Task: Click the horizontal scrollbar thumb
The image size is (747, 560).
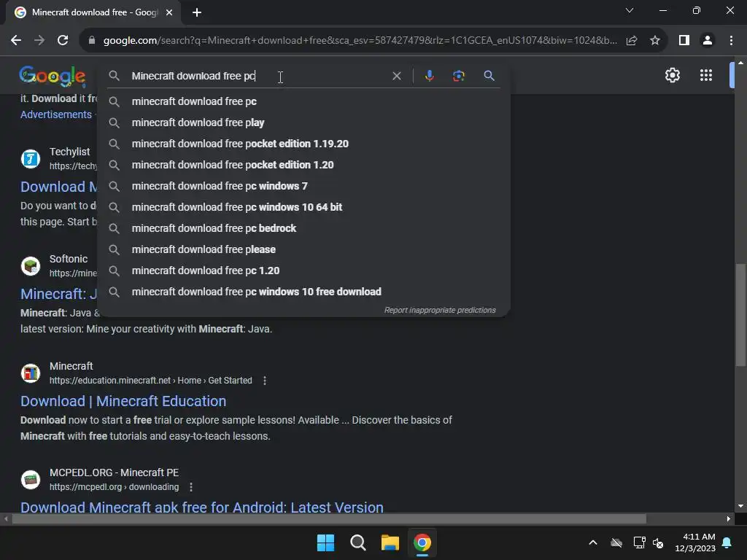Action: coord(329,518)
